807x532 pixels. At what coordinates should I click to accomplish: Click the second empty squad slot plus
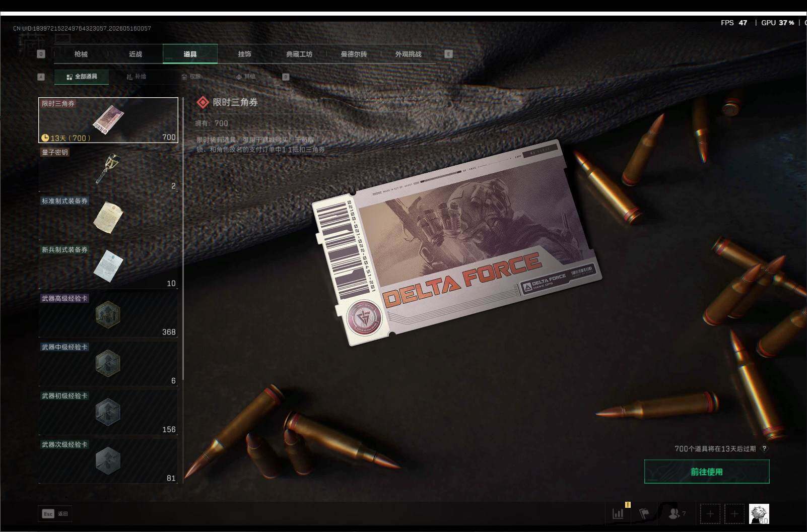[x=734, y=514]
